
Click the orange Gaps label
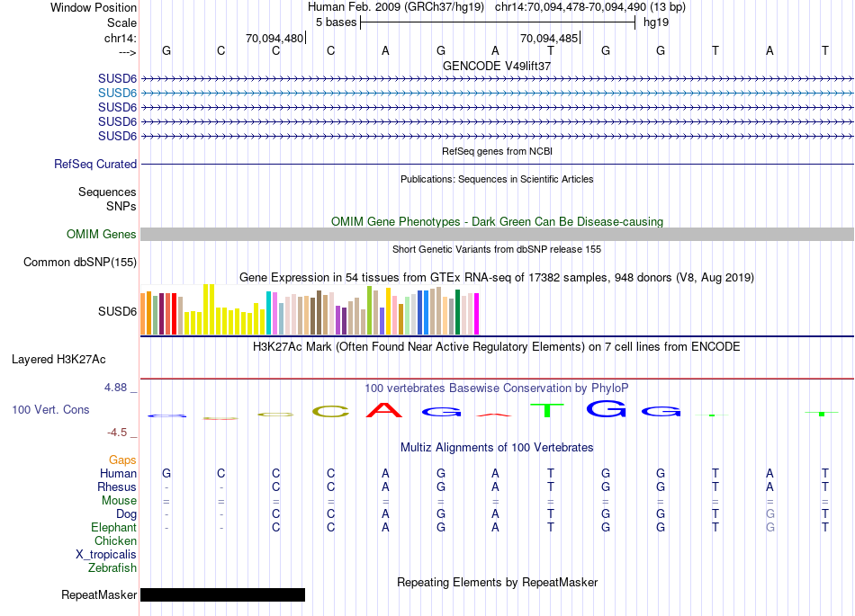tap(122, 460)
